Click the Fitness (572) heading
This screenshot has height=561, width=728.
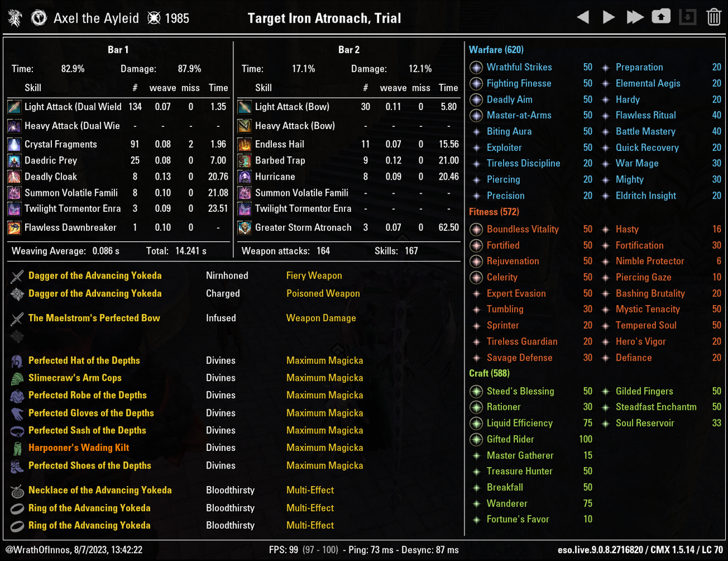click(493, 212)
